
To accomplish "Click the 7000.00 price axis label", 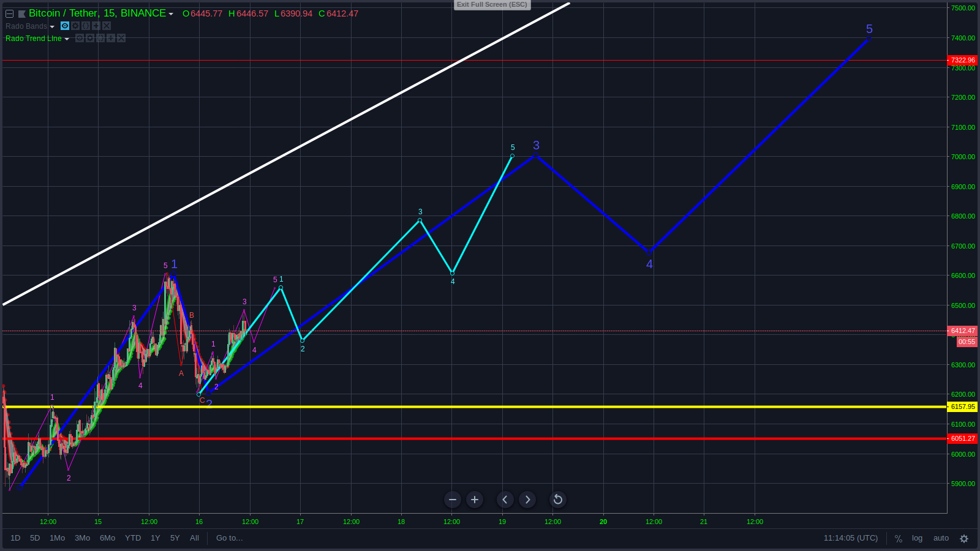I will [x=963, y=157].
